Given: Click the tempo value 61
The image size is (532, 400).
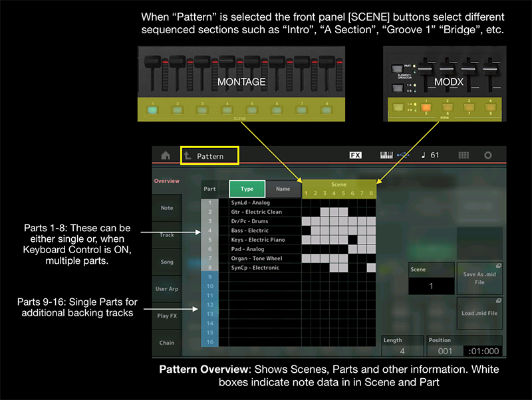Looking at the screenshot, I should point(435,155).
